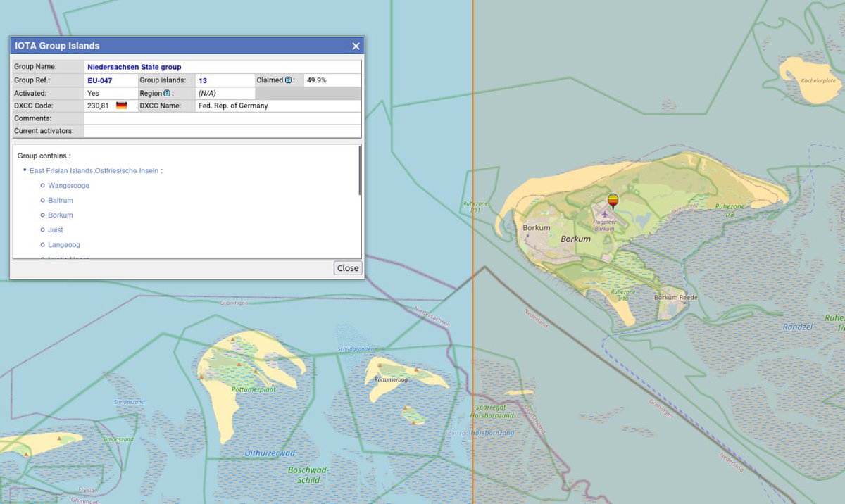
Task: Click the Uithuizerwad label on the map
Action: (270, 453)
